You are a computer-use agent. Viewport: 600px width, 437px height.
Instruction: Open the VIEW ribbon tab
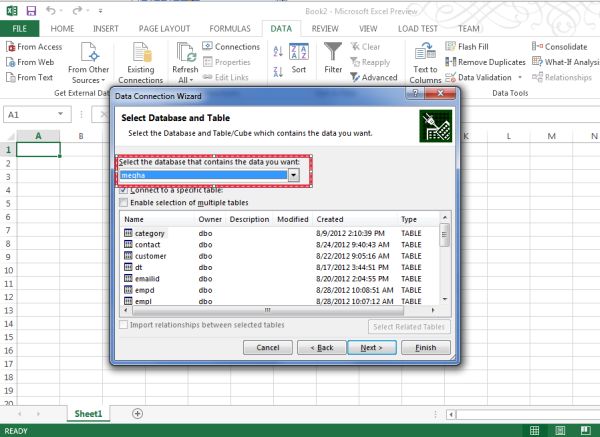pos(368,29)
